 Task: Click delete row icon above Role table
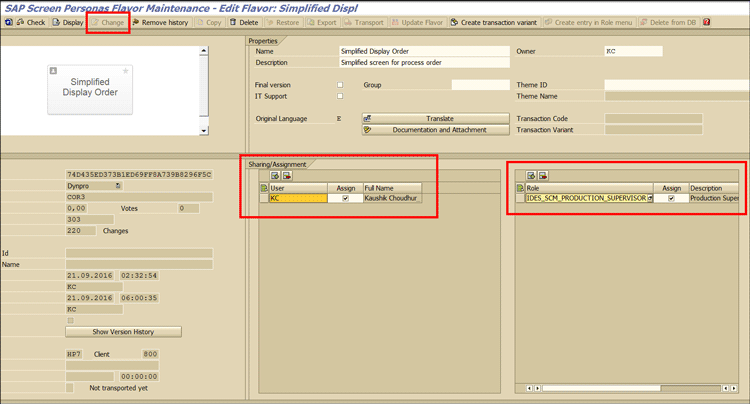click(543, 176)
